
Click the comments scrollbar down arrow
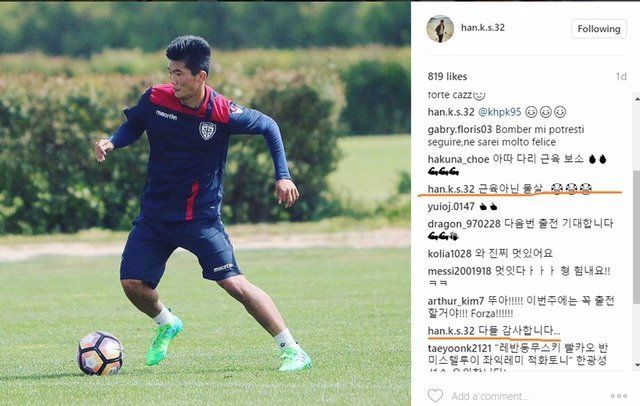(636, 365)
